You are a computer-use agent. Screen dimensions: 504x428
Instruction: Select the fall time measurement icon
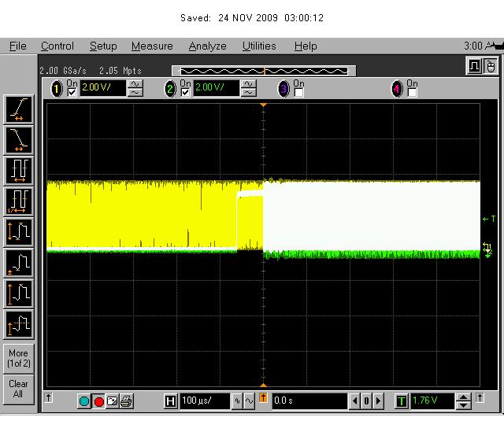tap(19, 140)
